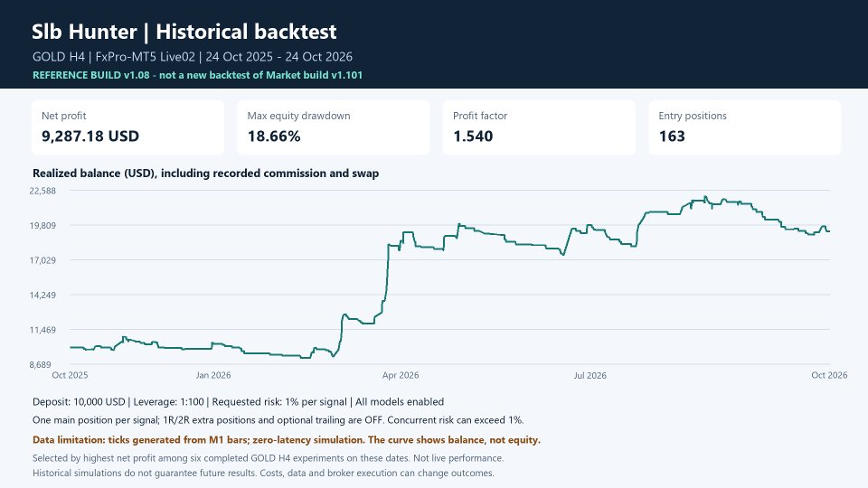
Task: Click the 'Entry positions' card label
Action: [x=693, y=116]
